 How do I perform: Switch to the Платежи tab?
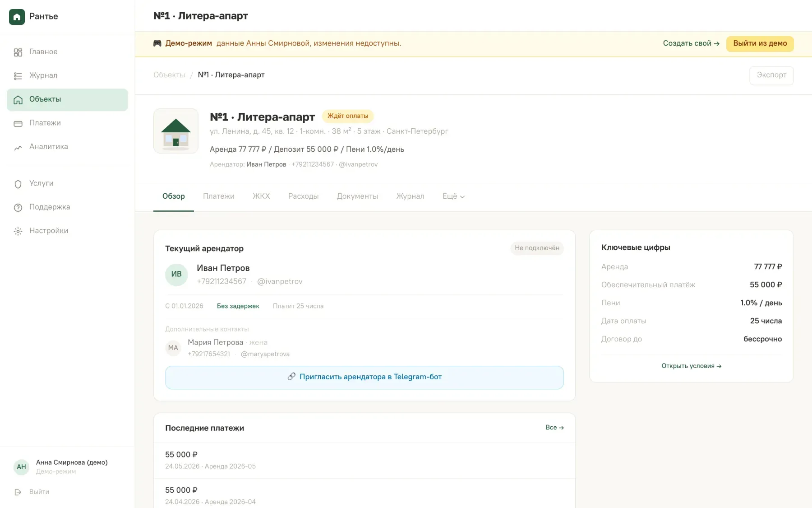[x=219, y=196]
